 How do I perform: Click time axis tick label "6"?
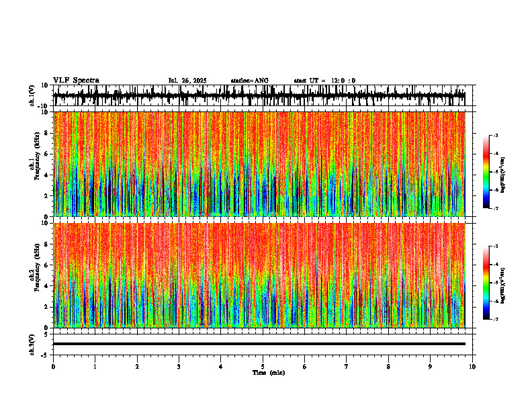[x=305, y=367]
